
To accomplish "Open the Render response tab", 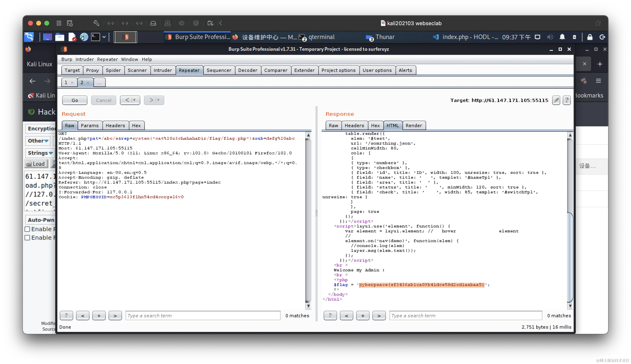I will pyautogui.click(x=414, y=126).
